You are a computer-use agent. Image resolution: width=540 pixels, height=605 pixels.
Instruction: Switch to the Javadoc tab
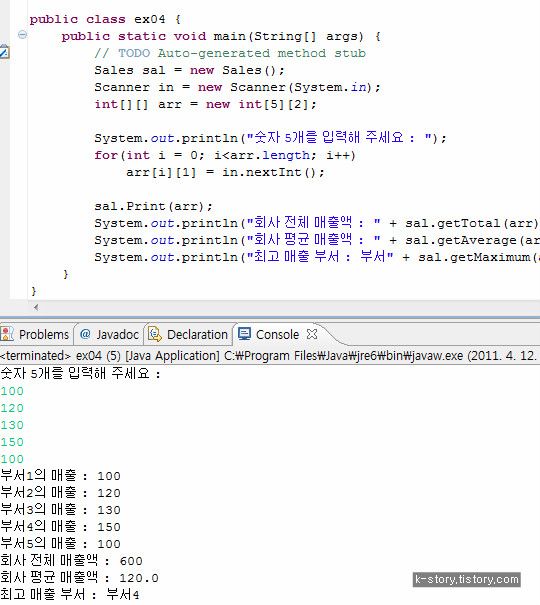(x=109, y=335)
